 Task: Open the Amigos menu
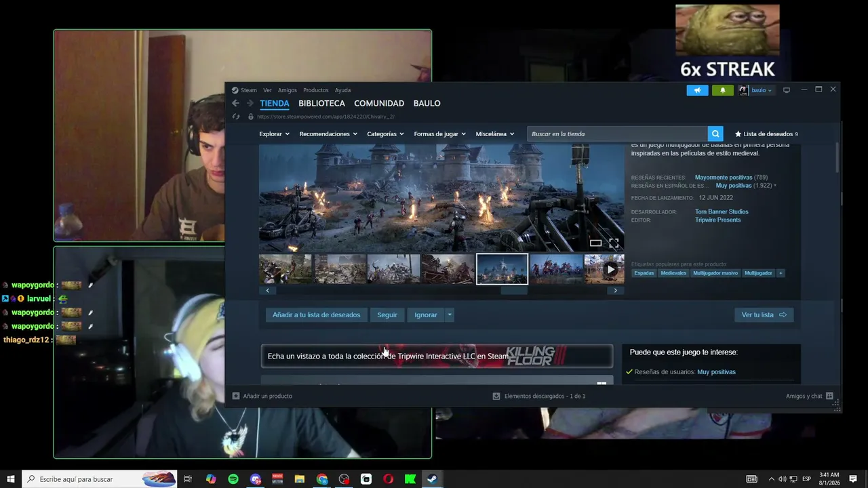(288, 90)
